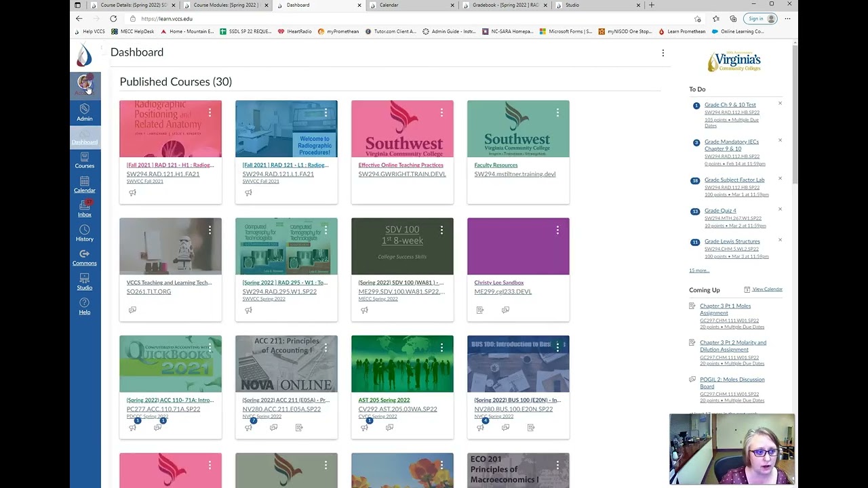Open Grade Quiz 4 to-do item
This screenshot has width=868, height=488.
(x=720, y=211)
